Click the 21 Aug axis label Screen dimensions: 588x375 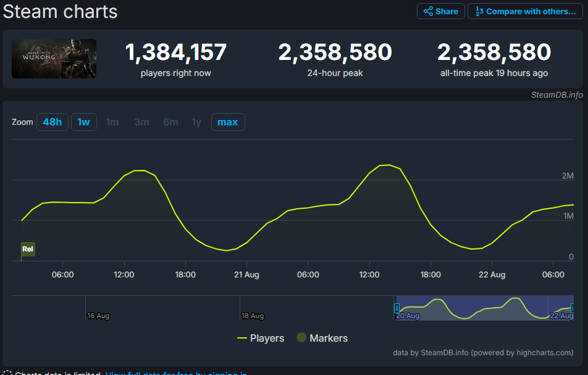(x=246, y=274)
